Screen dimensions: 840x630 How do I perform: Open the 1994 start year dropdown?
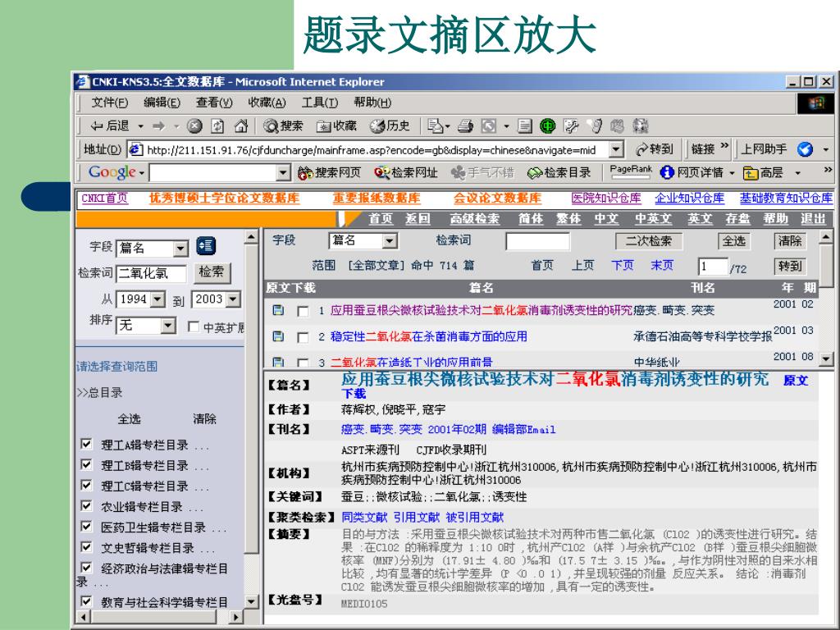coord(157,299)
